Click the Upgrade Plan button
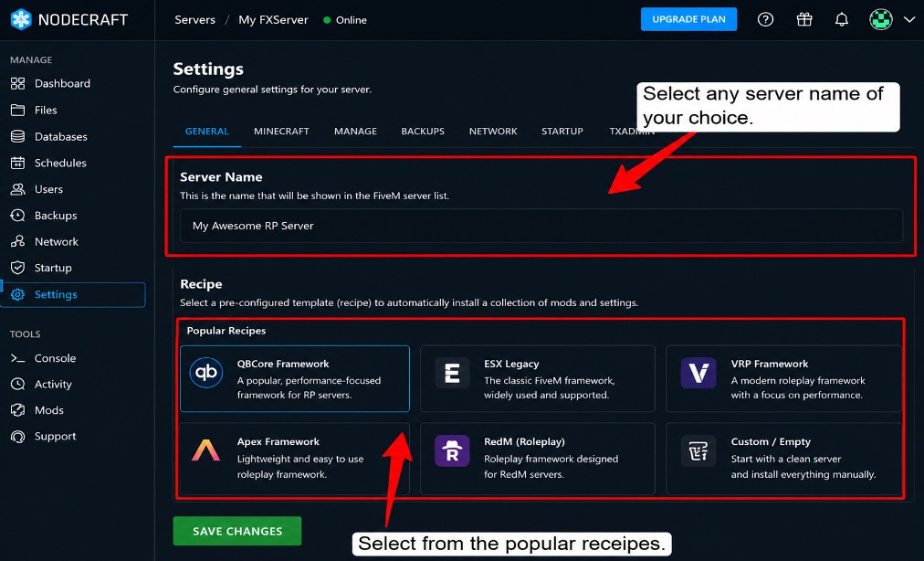Viewport: 924px width, 561px height. (688, 19)
